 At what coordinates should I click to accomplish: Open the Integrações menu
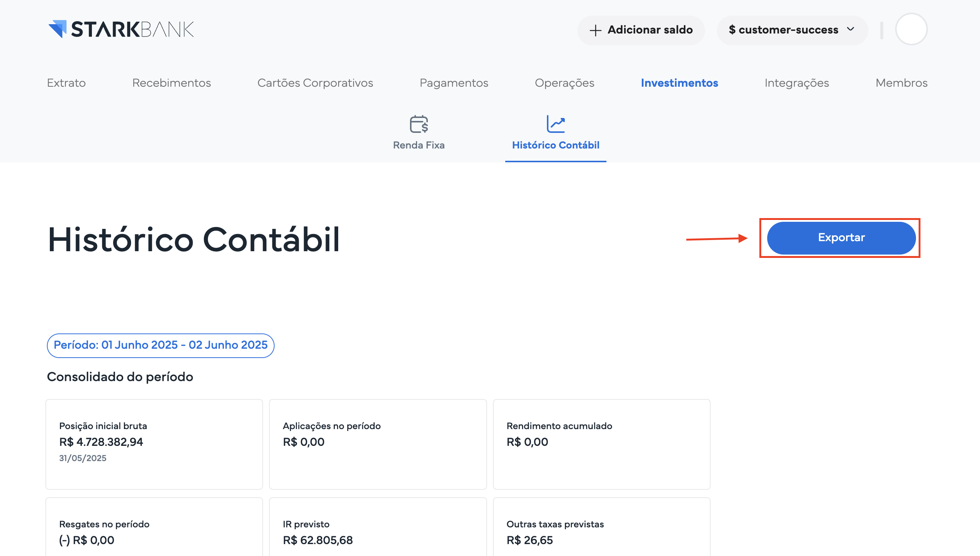[x=796, y=83]
